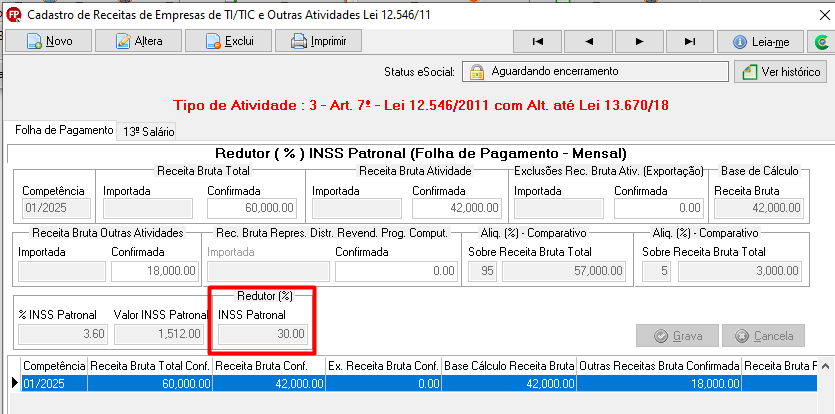Go to the next record

coord(640,42)
